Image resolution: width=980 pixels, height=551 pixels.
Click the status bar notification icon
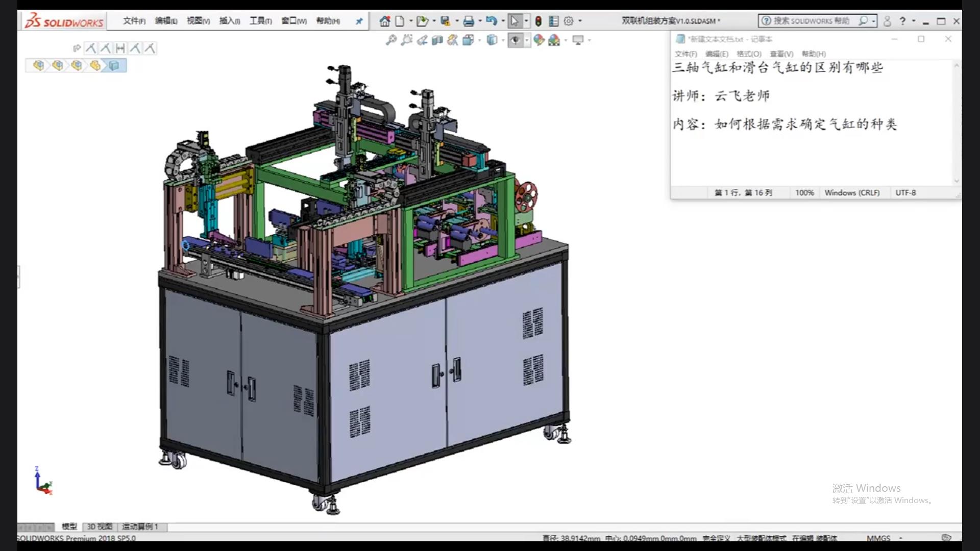coord(946,538)
